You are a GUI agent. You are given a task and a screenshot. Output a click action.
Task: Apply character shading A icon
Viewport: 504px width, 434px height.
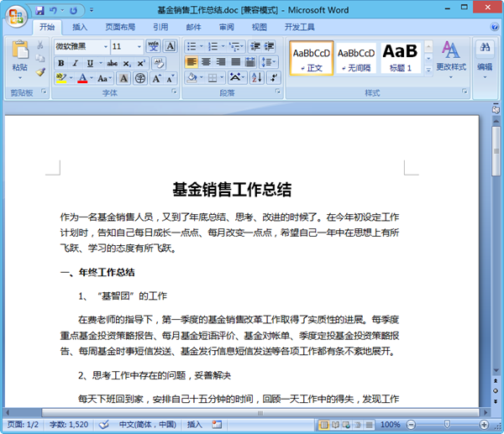(x=123, y=78)
